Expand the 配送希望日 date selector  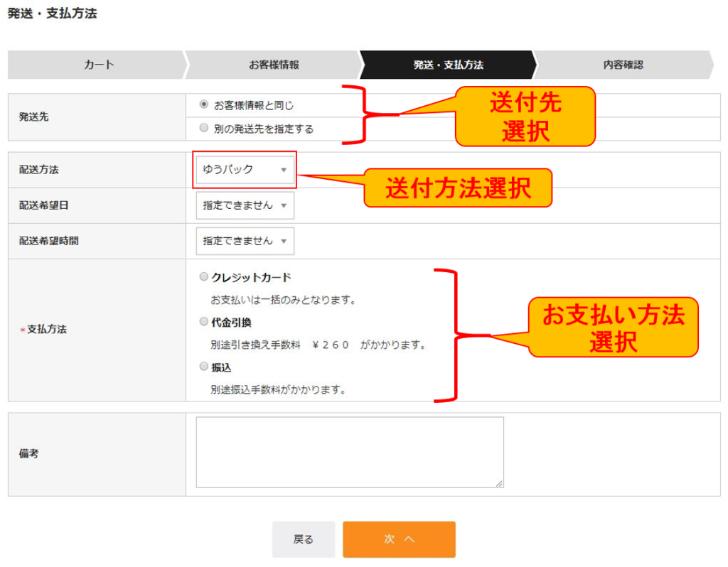[x=245, y=205]
